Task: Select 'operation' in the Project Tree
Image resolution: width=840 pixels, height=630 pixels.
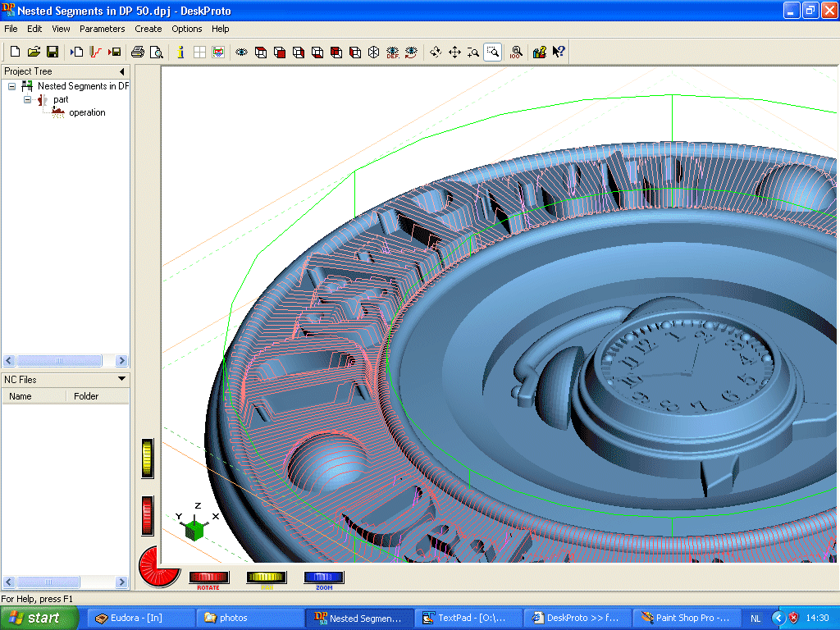Action: [87, 112]
